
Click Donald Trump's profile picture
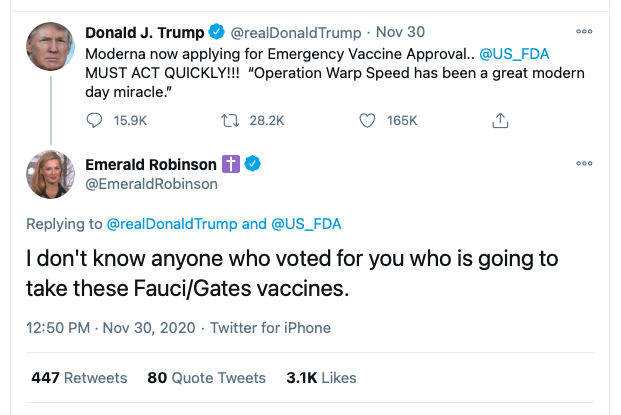(x=49, y=46)
